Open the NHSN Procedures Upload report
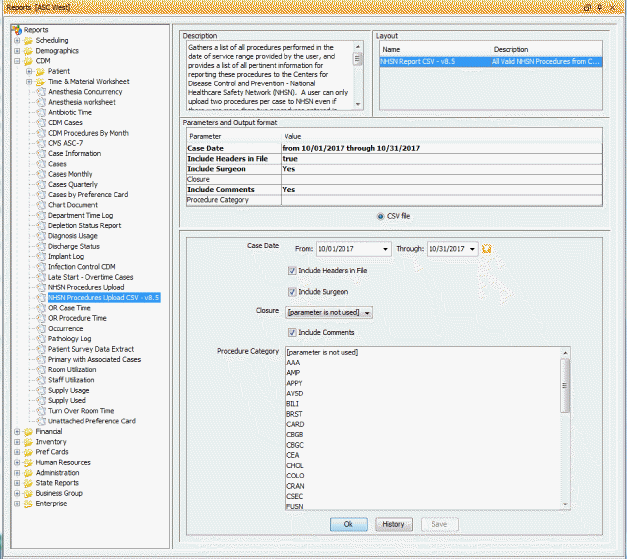This screenshot has height=559, width=627. click(86, 287)
